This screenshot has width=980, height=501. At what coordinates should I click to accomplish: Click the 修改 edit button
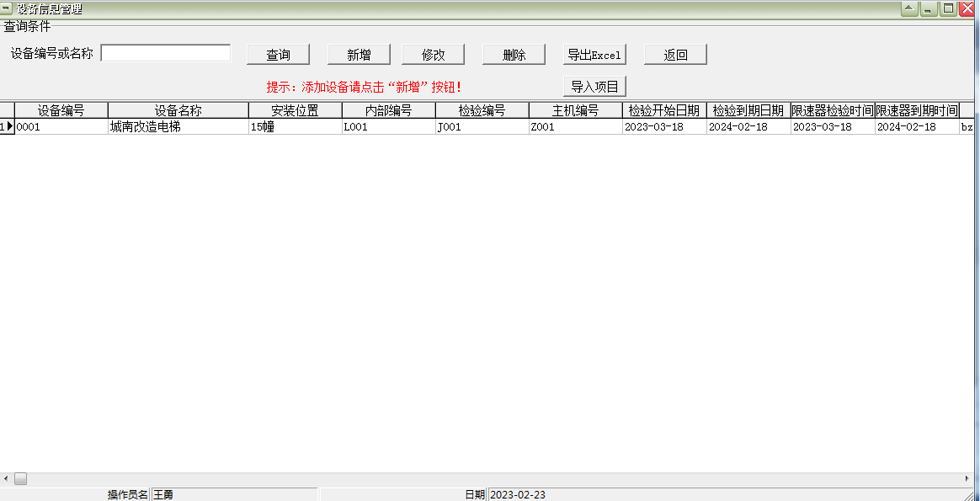[x=433, y=55]
